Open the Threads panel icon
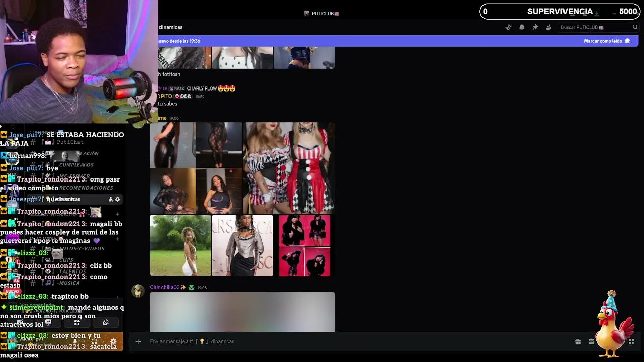The image size is (644, 362). 508,27
